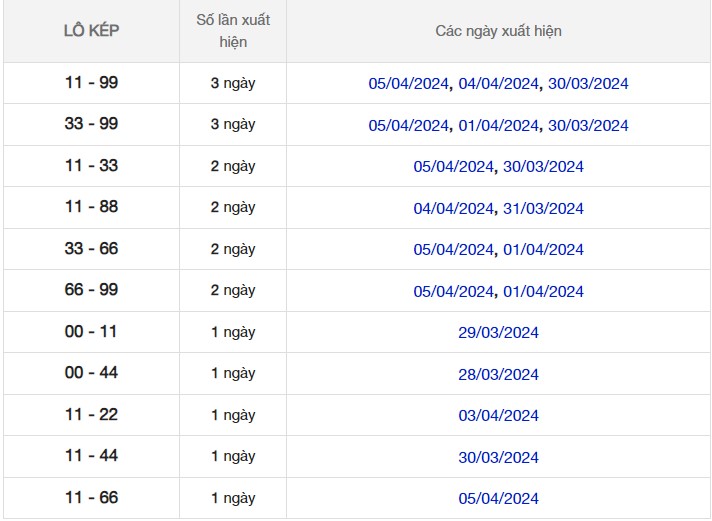The image size is (712, 521).
Task: Select the 00 - 44 pair cell
Action: point(91,373)
